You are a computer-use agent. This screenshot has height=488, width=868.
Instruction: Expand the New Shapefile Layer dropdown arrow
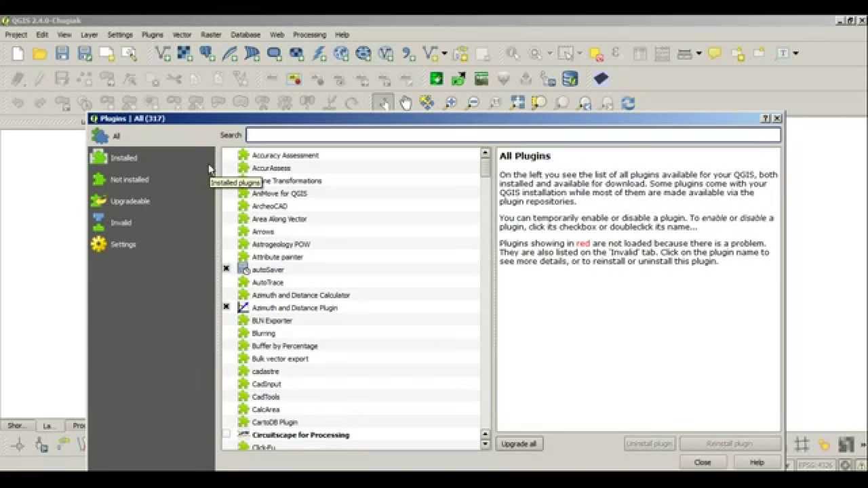pyautogui.click(x=444, y=54)
